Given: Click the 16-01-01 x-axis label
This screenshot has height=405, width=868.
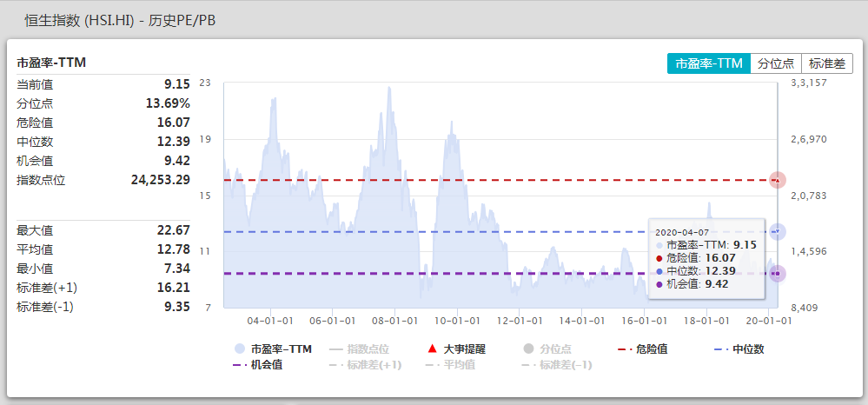Looking at the screenshot, I should click(x=645, y=321).
